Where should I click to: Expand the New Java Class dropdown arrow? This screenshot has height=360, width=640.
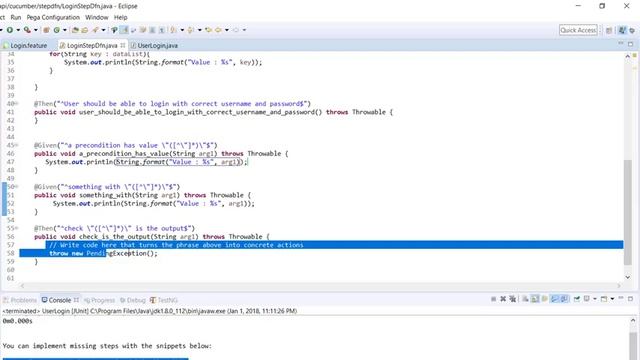click(x=64, y=30)
